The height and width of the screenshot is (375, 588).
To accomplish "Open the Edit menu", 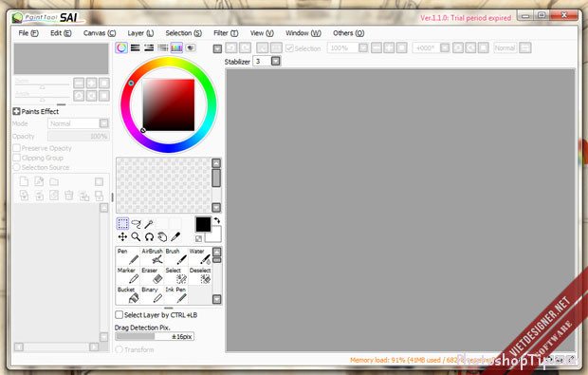I will [x=61, y=33].
